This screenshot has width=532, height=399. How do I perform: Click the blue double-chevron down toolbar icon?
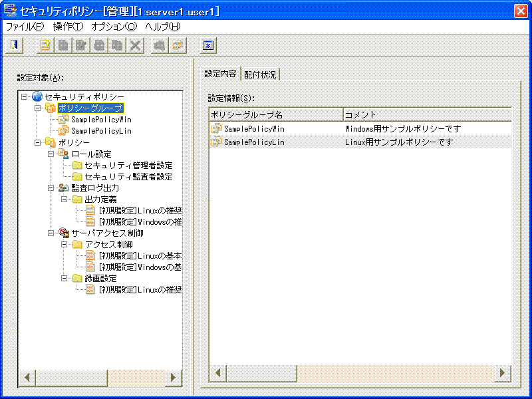[x=208, y=45]
